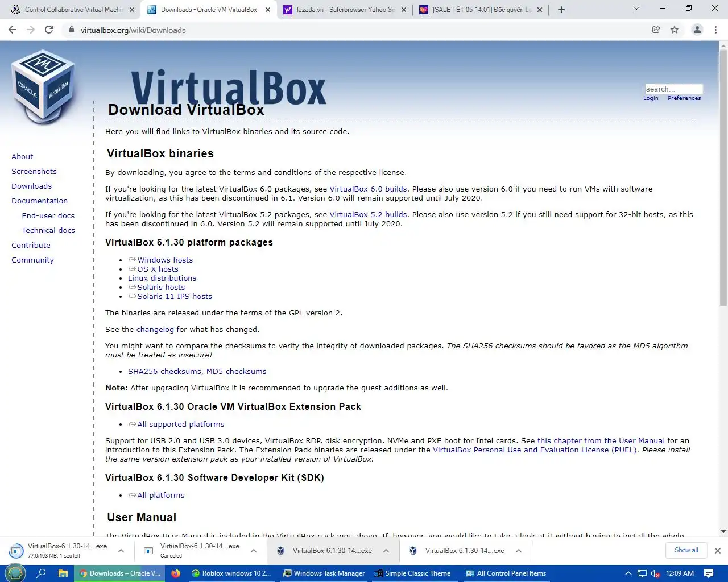This screenshot has width=728, height=582.
Task: Go back using the browser back arrow
Action: click(x=13, y=30)
